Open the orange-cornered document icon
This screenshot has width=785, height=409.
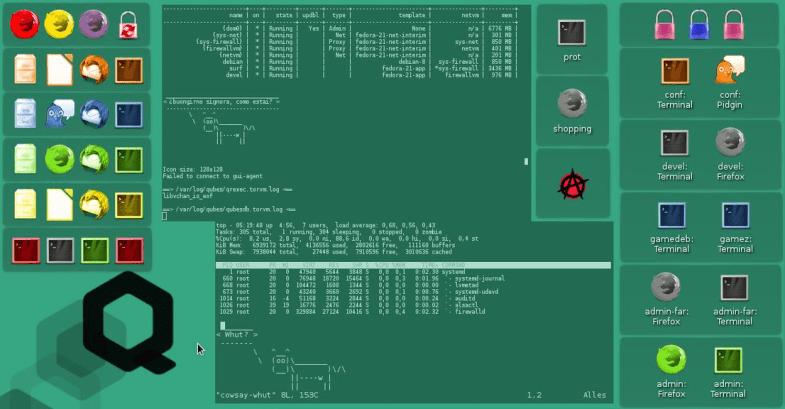coord(60,69)
